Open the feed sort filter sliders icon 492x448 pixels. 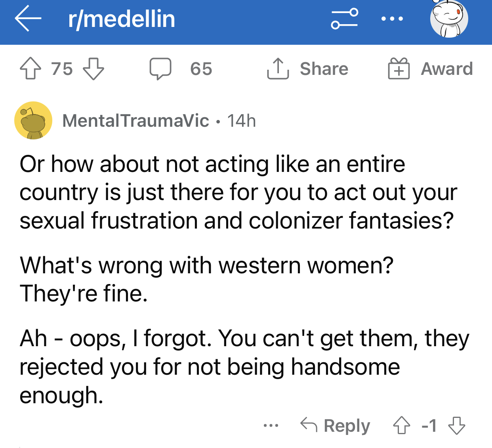coord(345,19)
